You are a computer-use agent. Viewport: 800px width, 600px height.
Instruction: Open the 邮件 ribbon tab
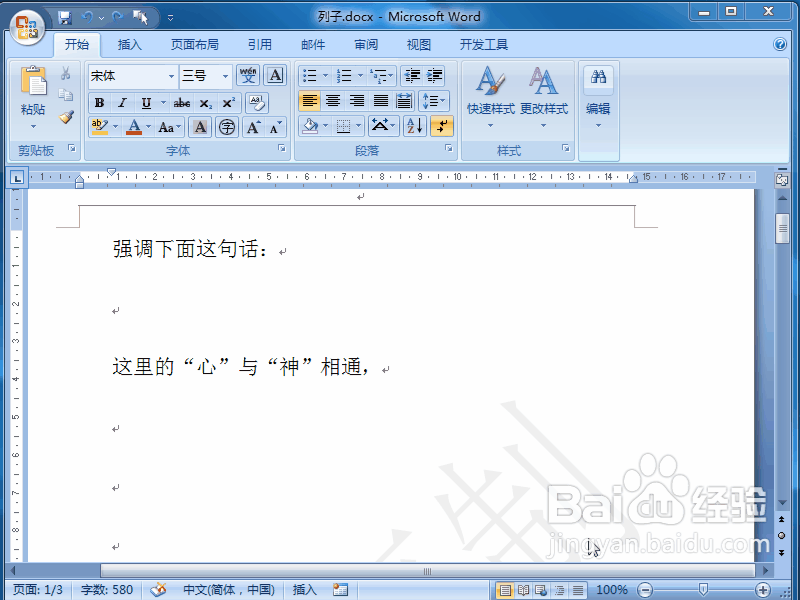click(x=313, y=44)
